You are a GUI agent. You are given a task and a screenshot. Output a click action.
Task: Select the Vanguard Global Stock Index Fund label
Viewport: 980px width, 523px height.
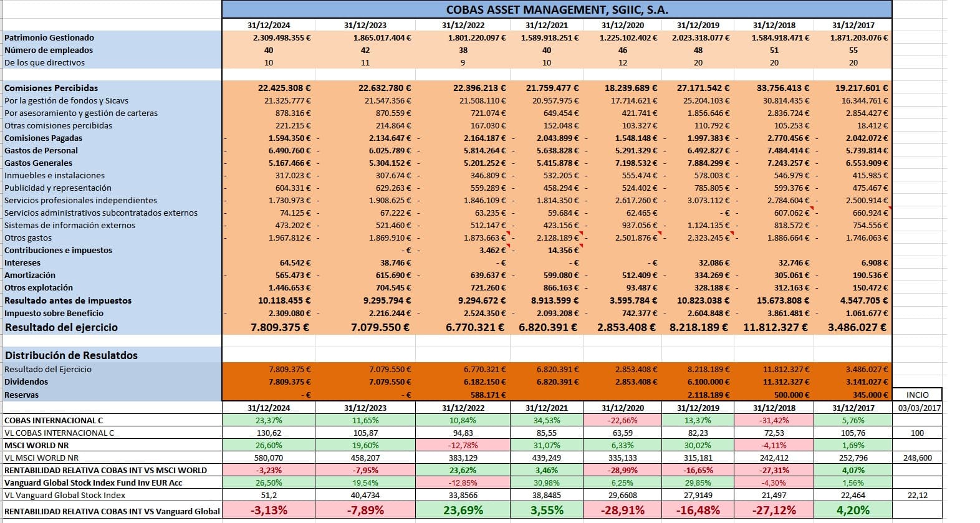[93, 482]
